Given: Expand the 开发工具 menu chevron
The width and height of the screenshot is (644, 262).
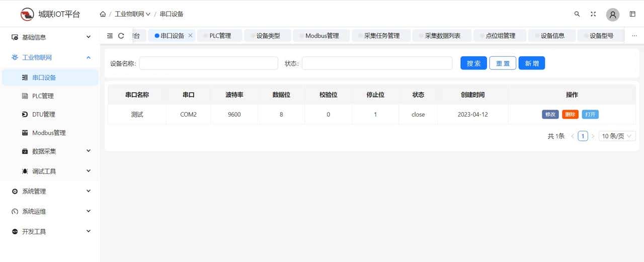Looking at the screenshot, I should click(89, 231).
